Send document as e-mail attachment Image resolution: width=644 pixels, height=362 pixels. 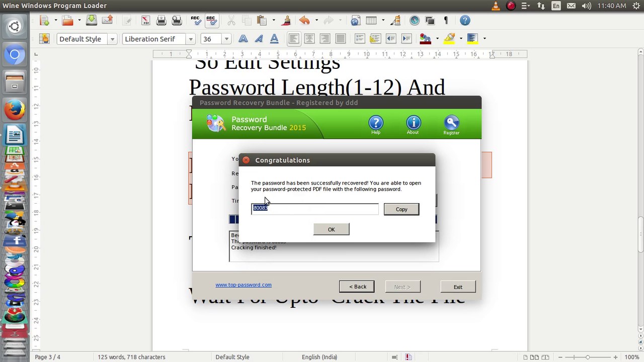(107, 21)
